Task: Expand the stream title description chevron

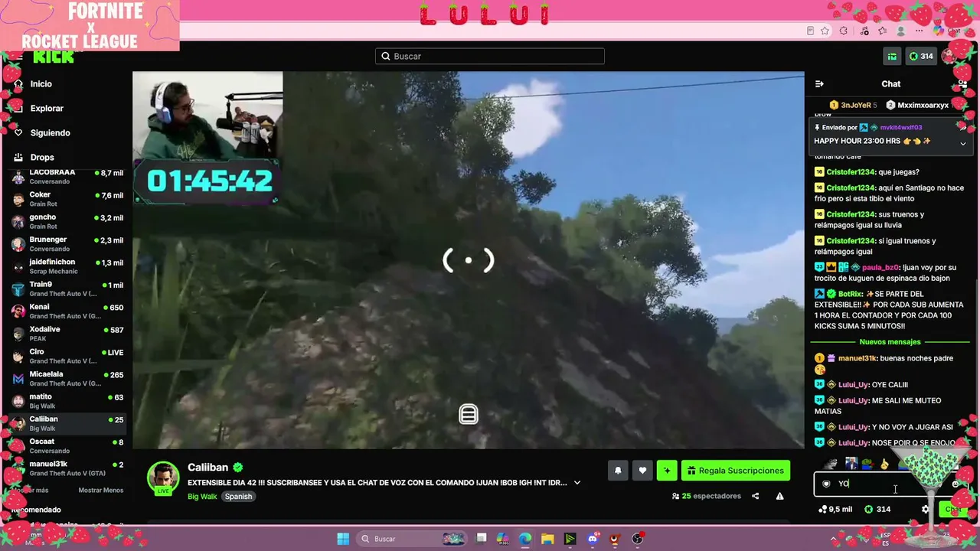Action: (577, 483)
